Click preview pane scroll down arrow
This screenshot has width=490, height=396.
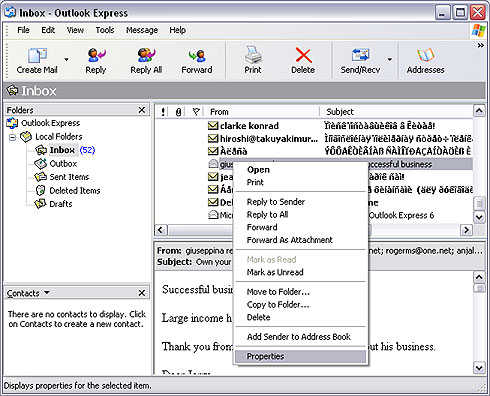pyautogui.click(x=479, y=368)
